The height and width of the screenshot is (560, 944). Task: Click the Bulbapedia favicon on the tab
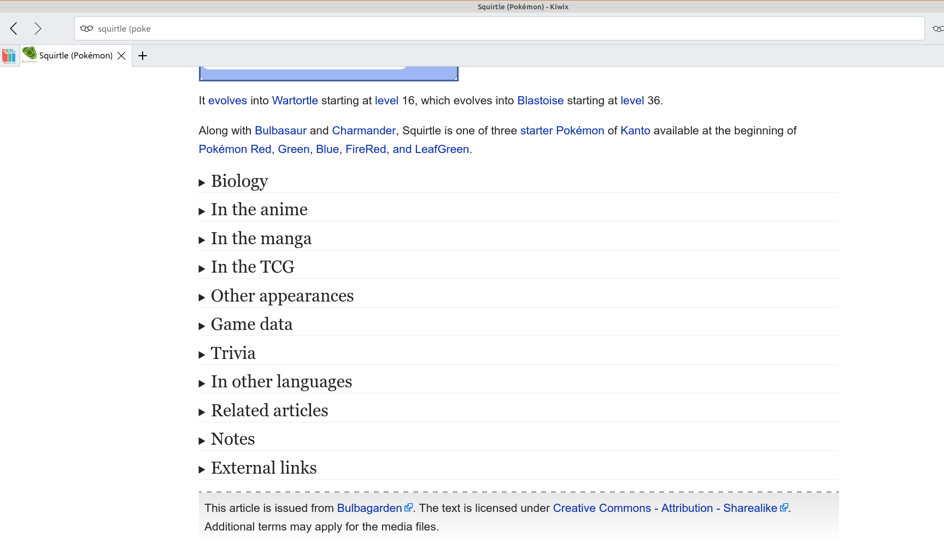pyautogui.click(x=29, y=54)
